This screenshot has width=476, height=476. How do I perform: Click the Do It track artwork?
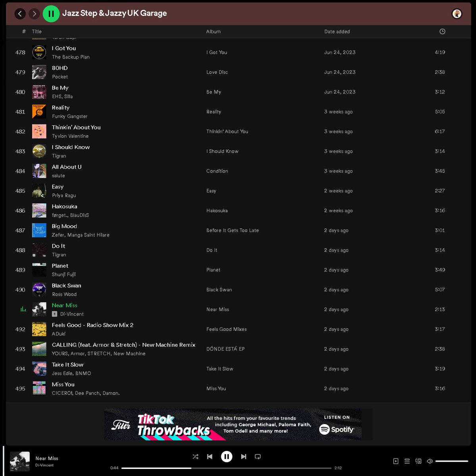[x=39, y=250]
